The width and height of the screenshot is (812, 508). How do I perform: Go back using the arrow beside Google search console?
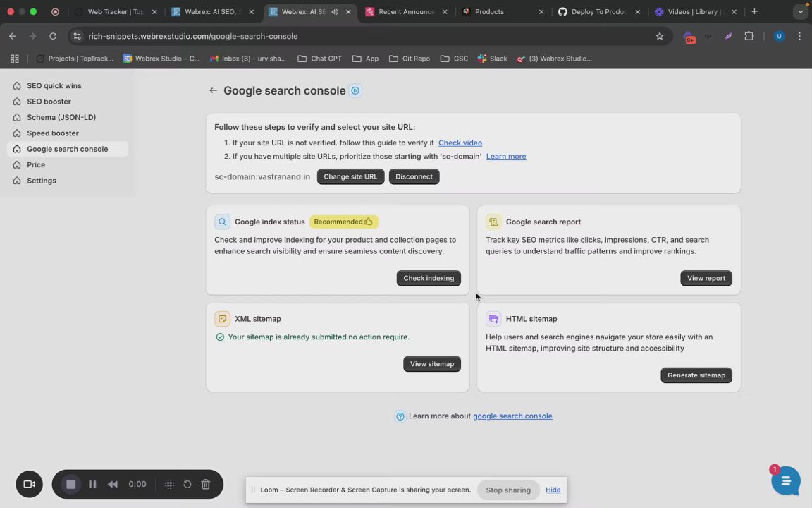pyautogui.click(x=213, y=91)
